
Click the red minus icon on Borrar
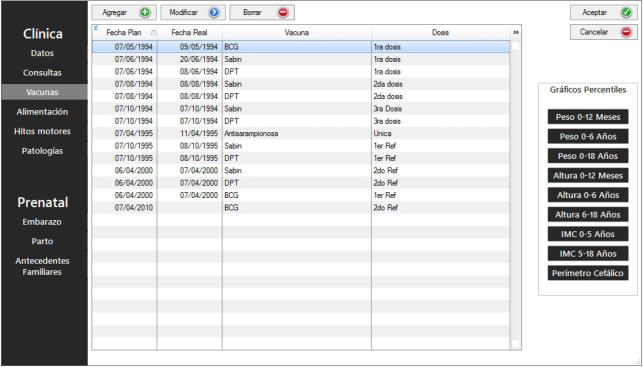(x=283, y=13)
